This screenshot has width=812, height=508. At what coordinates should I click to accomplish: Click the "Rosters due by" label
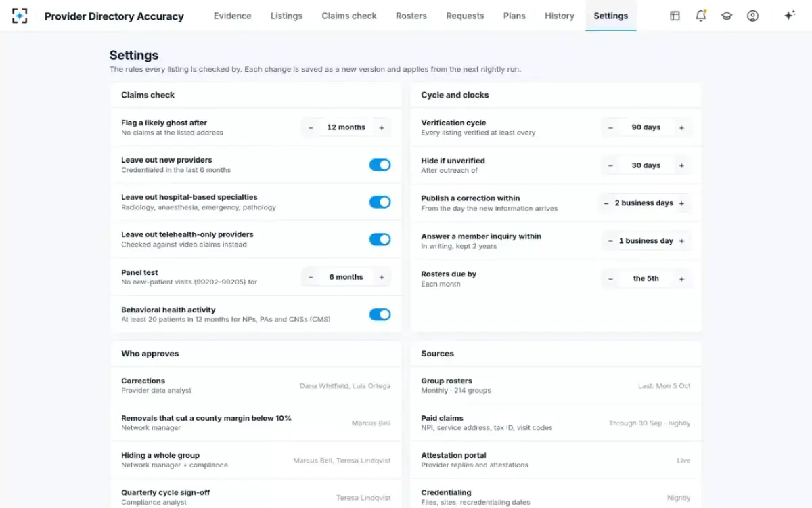click(x=449, y=274)
